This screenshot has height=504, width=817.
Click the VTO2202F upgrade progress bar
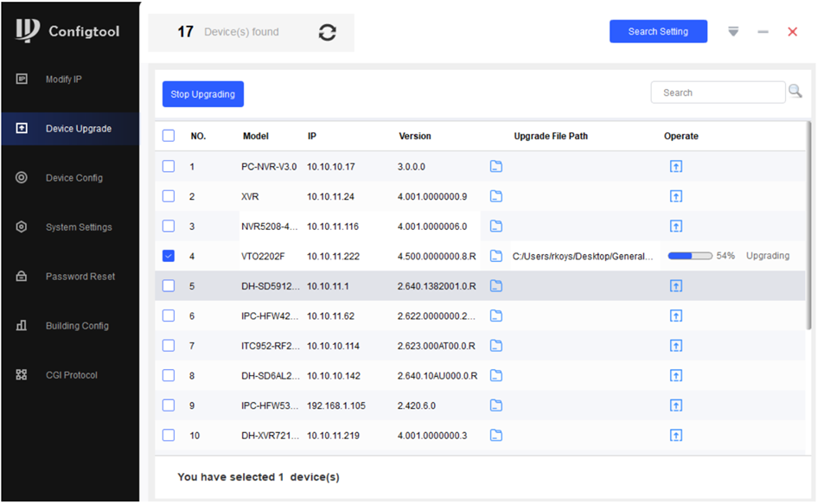pos(690,257)
